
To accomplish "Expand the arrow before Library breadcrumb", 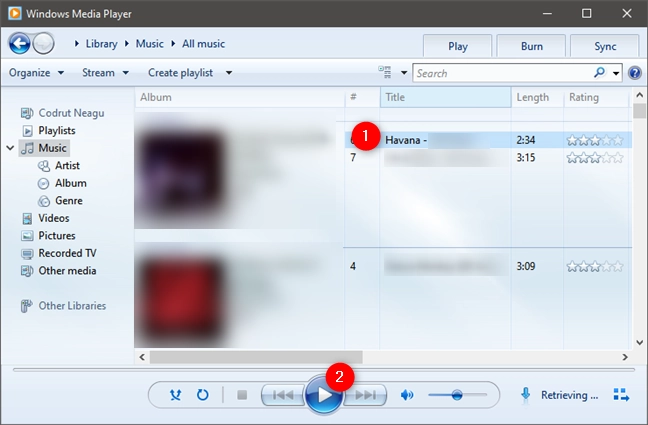I will click(x=77, y=43).
